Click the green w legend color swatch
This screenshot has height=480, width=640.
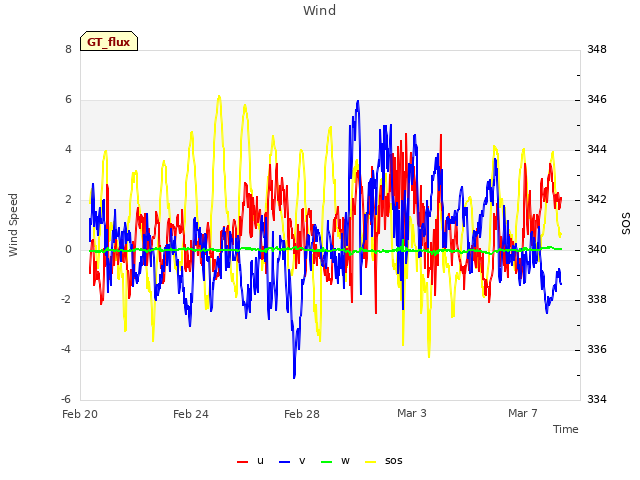327,462
